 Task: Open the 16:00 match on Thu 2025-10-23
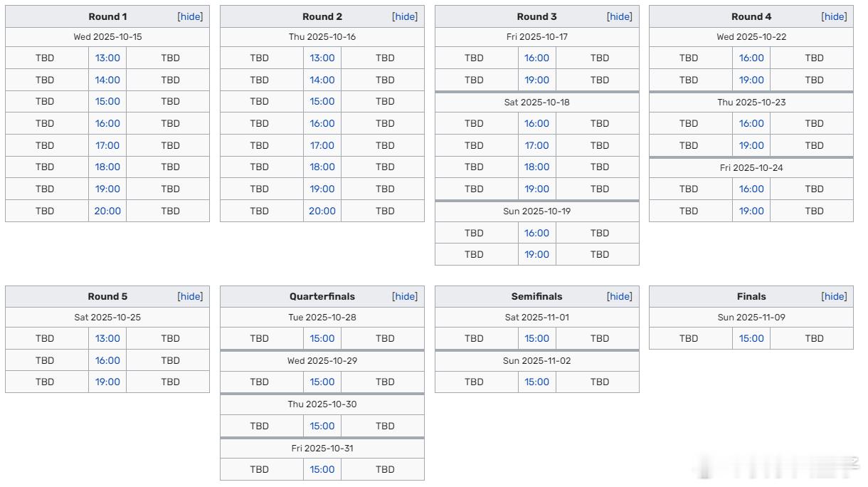tap(751, 123)
